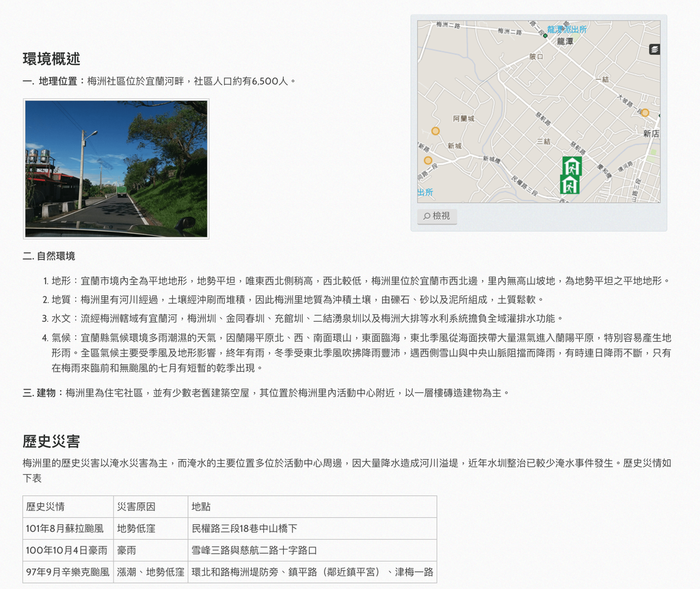
Task: Click the orange marker on 大坡路一段
Action: [645, 113]
